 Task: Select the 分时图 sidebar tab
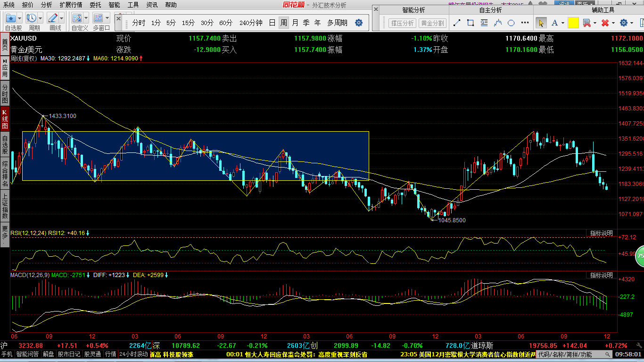[x=5, y=94]
